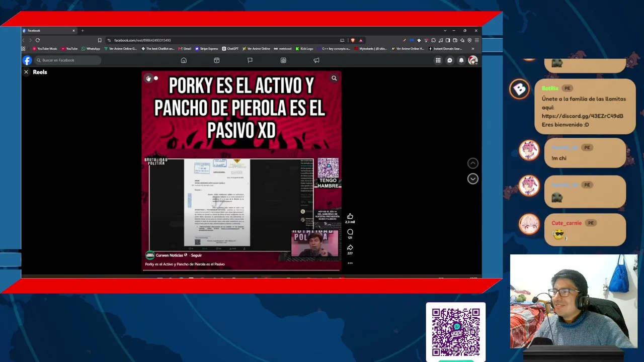This screenshot has width=644, height=362.
Task: Open the profile account avatar menu
Action: coord(473,60)
